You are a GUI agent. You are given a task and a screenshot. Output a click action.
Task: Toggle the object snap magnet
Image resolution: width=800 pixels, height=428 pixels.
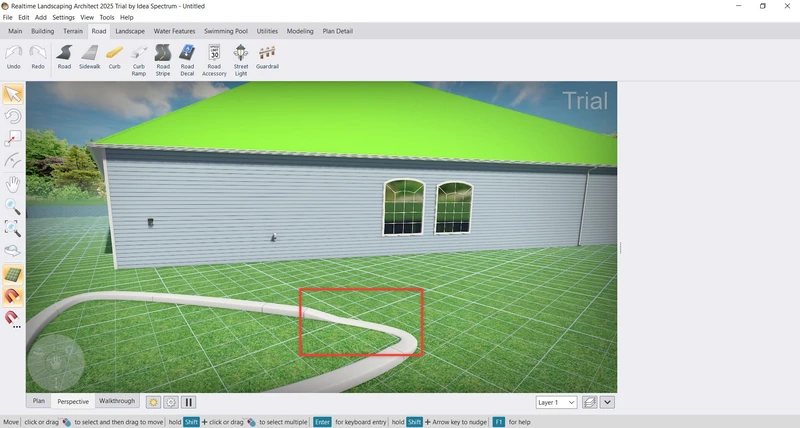(13, 297)
